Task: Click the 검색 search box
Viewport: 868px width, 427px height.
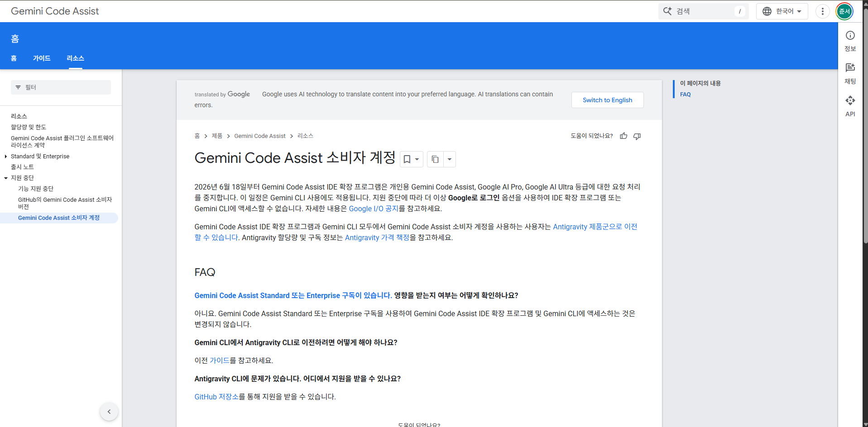Action: (704, 11)
